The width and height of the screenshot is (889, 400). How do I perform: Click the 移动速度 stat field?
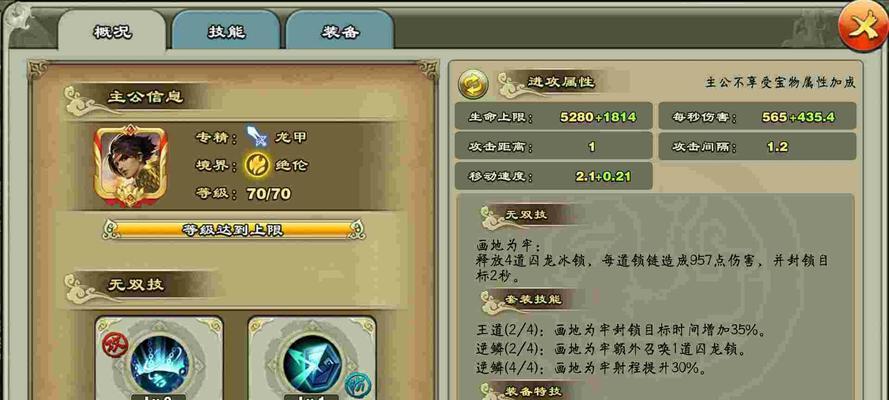pos(553,176)
